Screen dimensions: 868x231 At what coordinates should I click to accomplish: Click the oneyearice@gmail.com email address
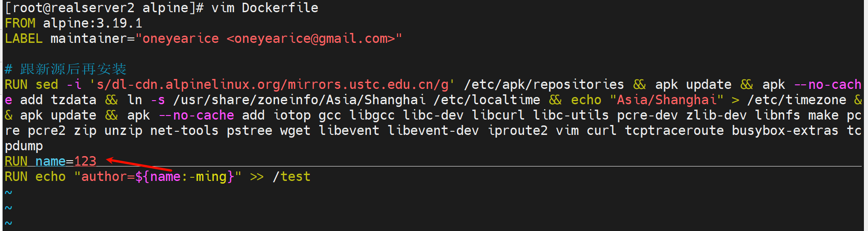(311, 38)
